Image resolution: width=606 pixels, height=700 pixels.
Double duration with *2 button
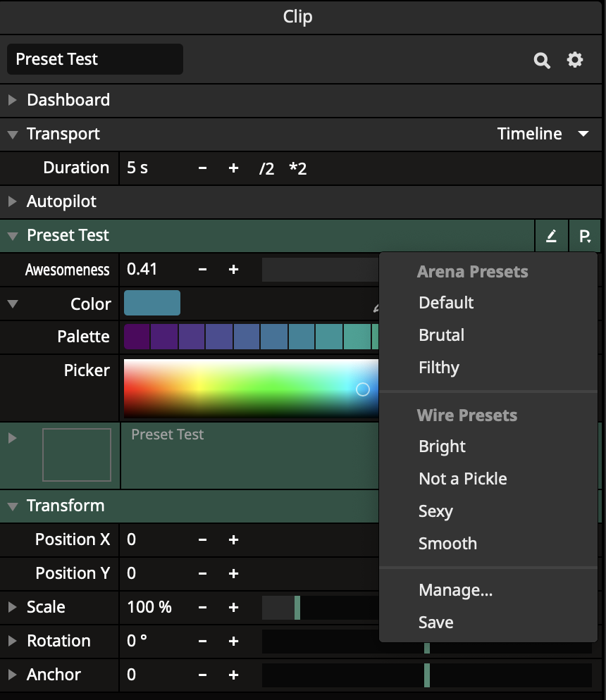[x=297, y=168]
